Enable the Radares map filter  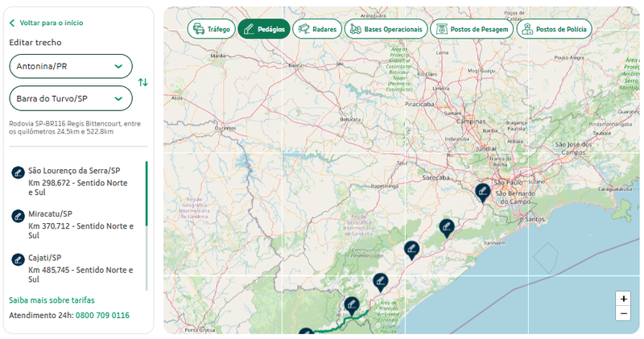[316, 29]
